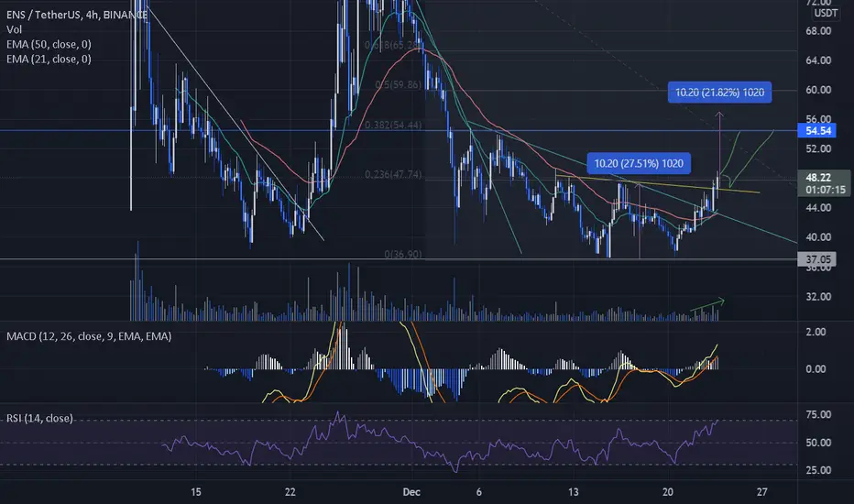
Task: Click the 75.00 RSI axis value
Action: (818, 414)
